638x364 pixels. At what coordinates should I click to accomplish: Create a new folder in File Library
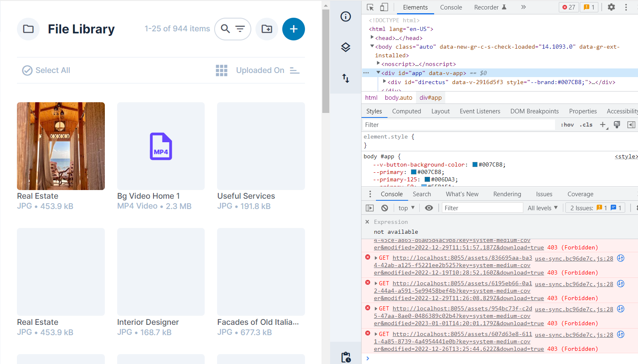(267, 29)
